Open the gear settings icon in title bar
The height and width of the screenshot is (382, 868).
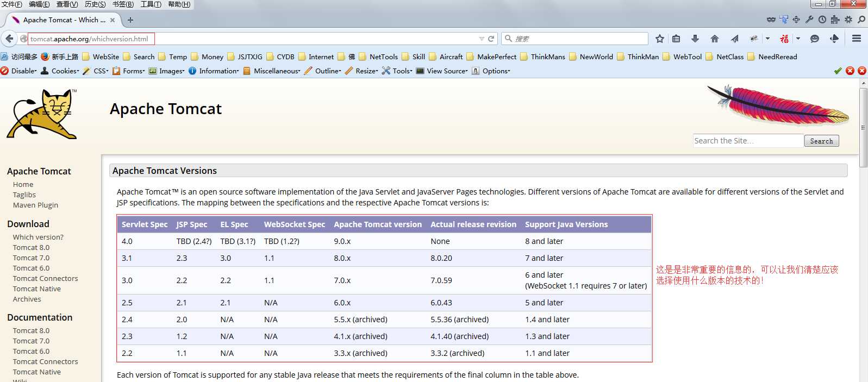coord(848,20)
